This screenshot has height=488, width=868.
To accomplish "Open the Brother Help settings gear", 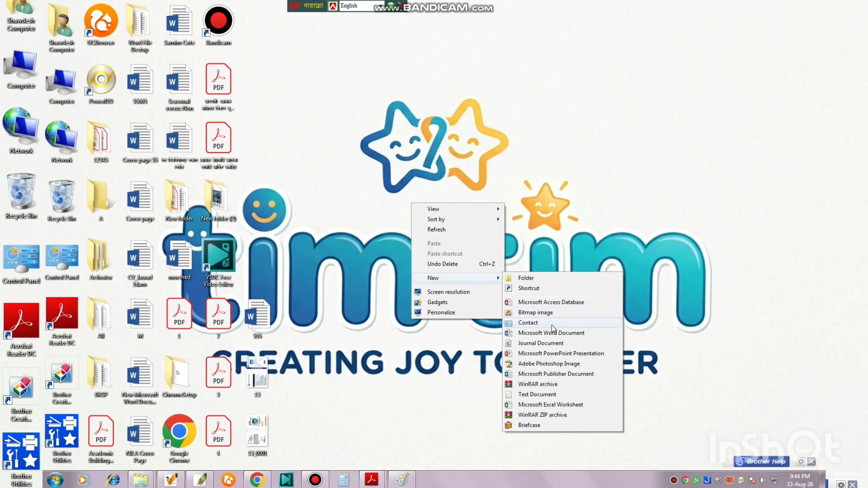I will pyautogui.click(x=801, y=461).
